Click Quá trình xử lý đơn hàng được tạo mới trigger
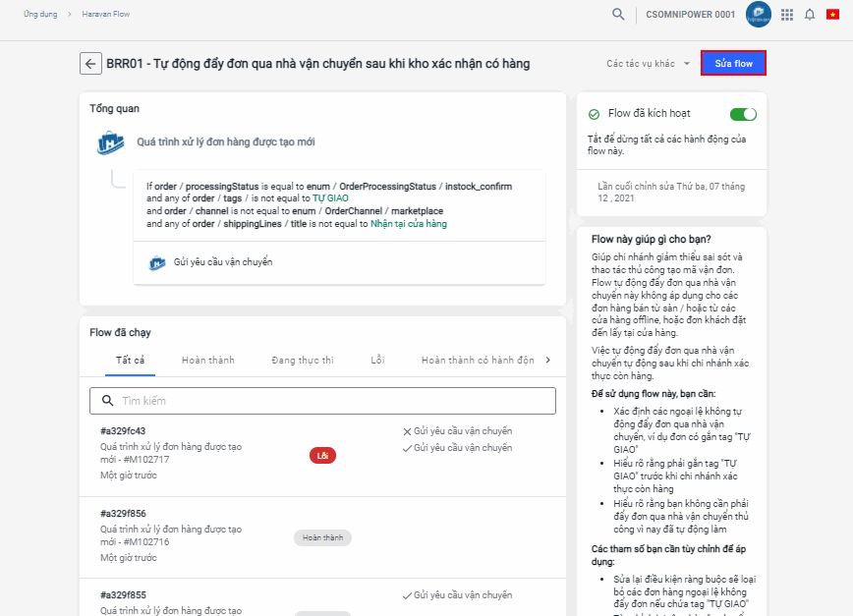 tap(226, 142)
